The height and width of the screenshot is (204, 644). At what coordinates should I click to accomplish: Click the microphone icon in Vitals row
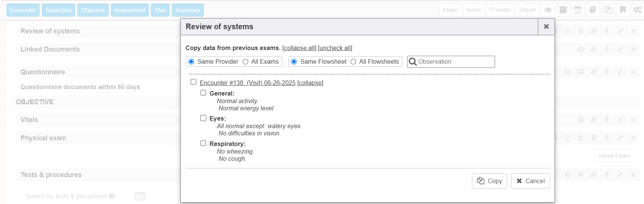point(607,120)
